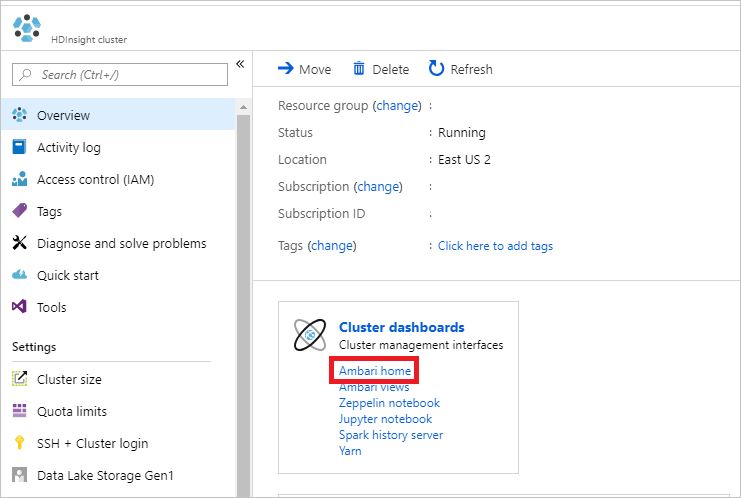Click here to add tags link
The image size is (741, 498).
[x=495, y=246]
